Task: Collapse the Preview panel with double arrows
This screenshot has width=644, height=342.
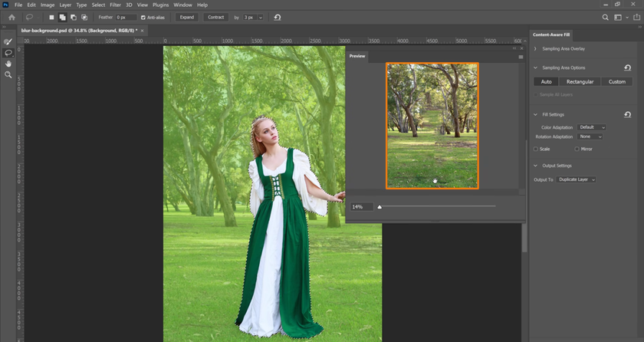Action: point(514,48)
